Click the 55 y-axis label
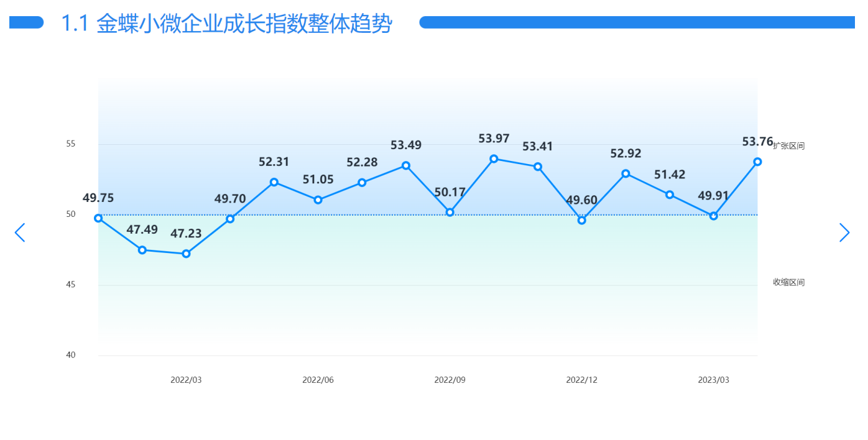Screen dimensions: 868x440 tap(71, 144)
